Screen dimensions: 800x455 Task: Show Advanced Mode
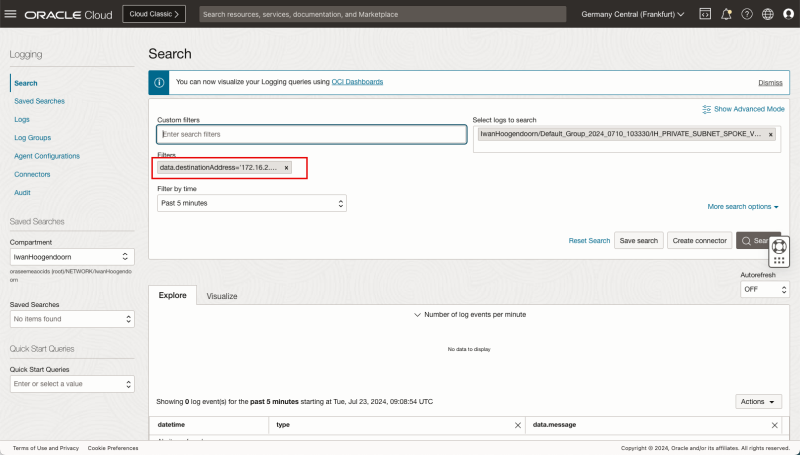coord(744,108)
